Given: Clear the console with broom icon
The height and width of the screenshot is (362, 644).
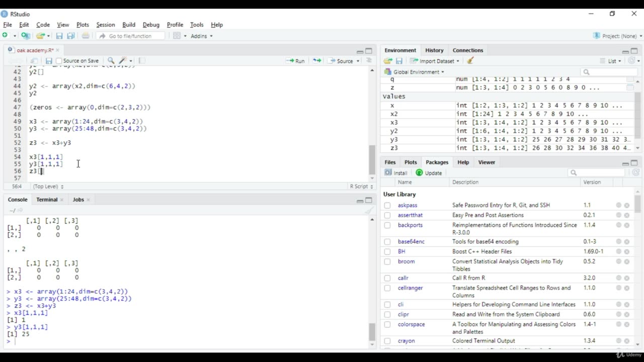Looking at the screenshot, I should (369, 211).
